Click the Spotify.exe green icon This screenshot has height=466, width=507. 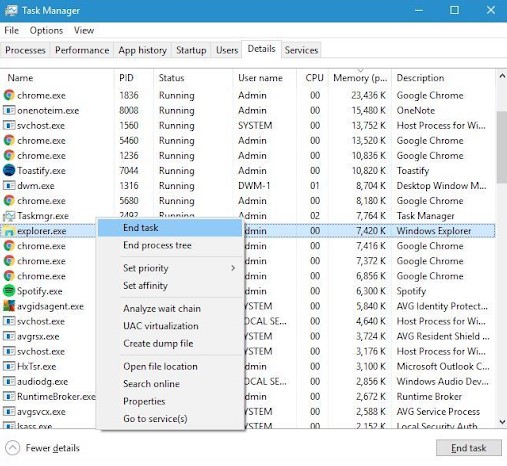click(9, 291)
